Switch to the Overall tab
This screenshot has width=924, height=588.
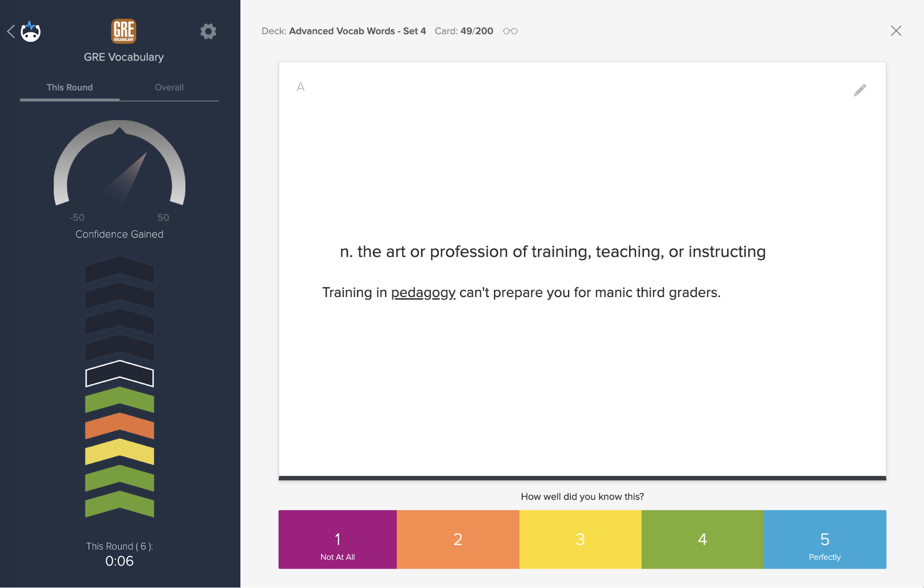coord(169,87)
